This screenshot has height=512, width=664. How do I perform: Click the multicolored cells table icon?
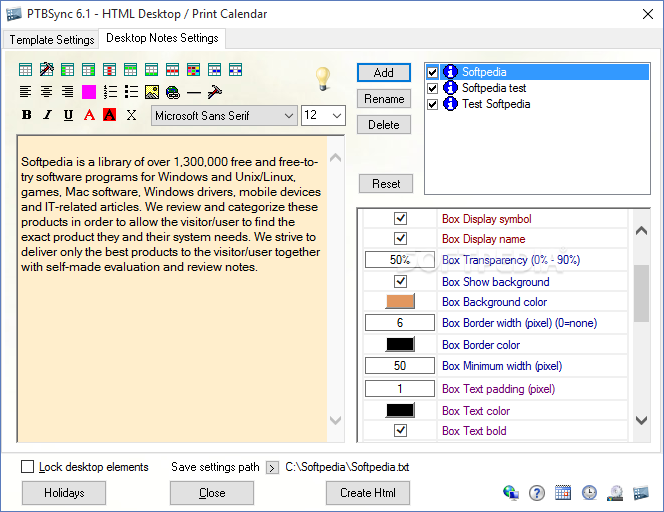[194, 70]
